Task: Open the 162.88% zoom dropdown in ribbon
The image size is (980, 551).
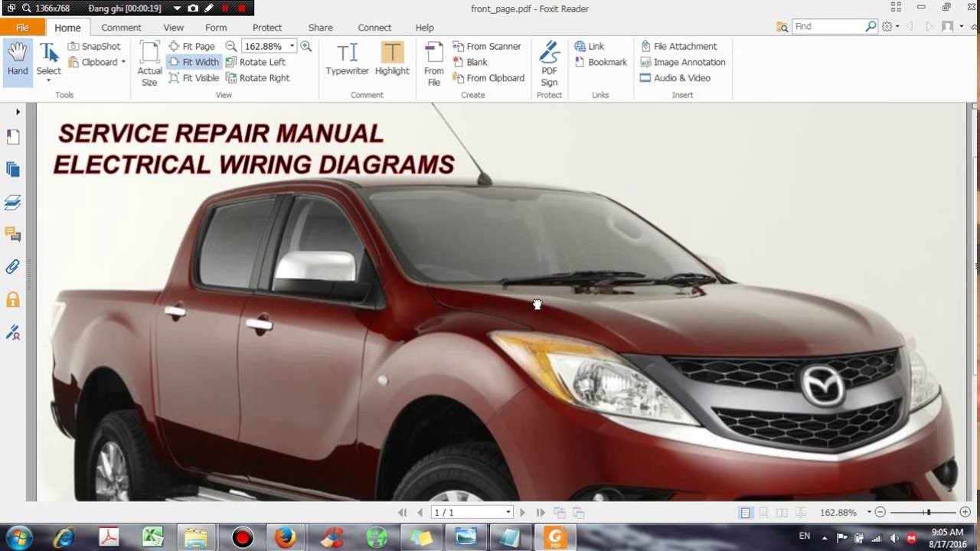Action: click(292, 46)
